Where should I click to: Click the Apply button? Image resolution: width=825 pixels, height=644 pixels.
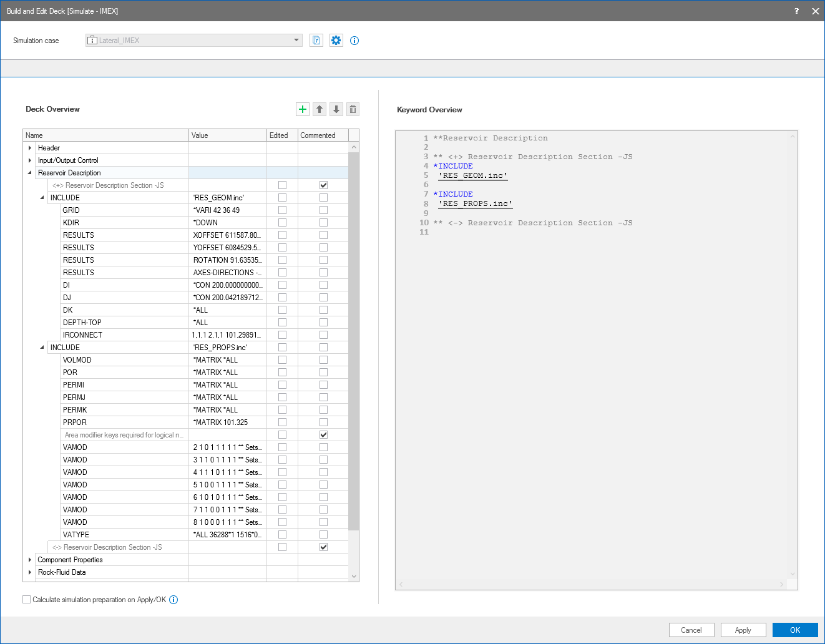743,630
